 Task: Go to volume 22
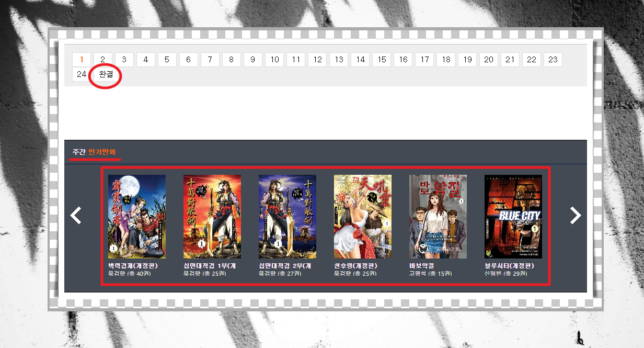coord(532,60)
